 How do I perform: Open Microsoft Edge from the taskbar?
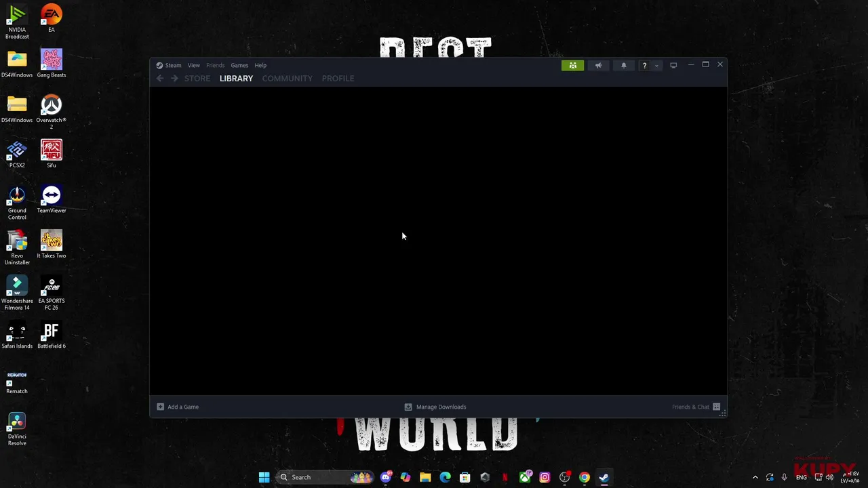coord(445,477)
